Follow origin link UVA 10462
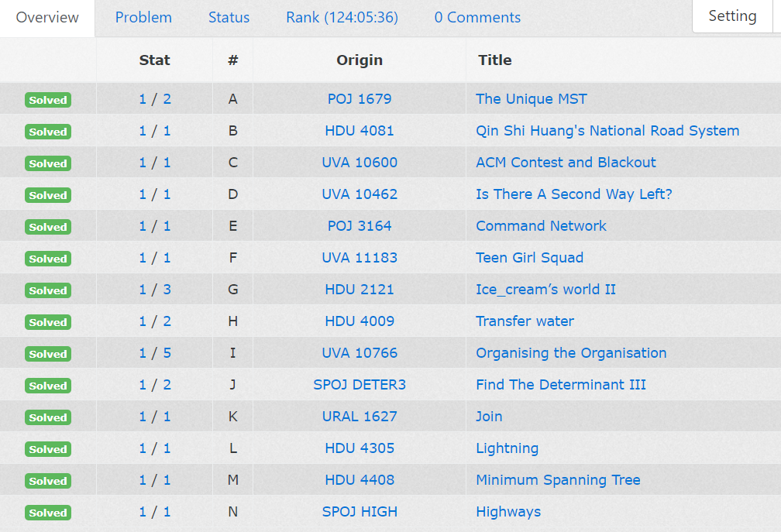781x532 pixels. tap(360, 194)
